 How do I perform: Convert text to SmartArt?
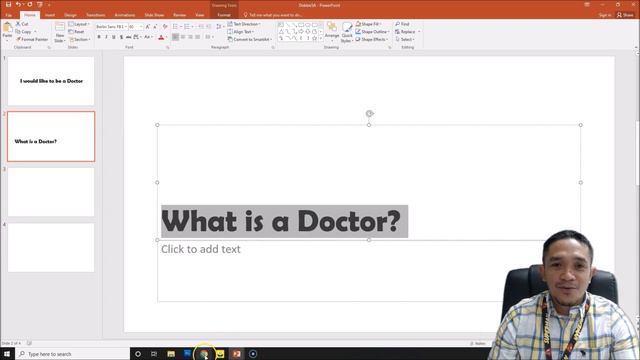[x=249, y=40]
